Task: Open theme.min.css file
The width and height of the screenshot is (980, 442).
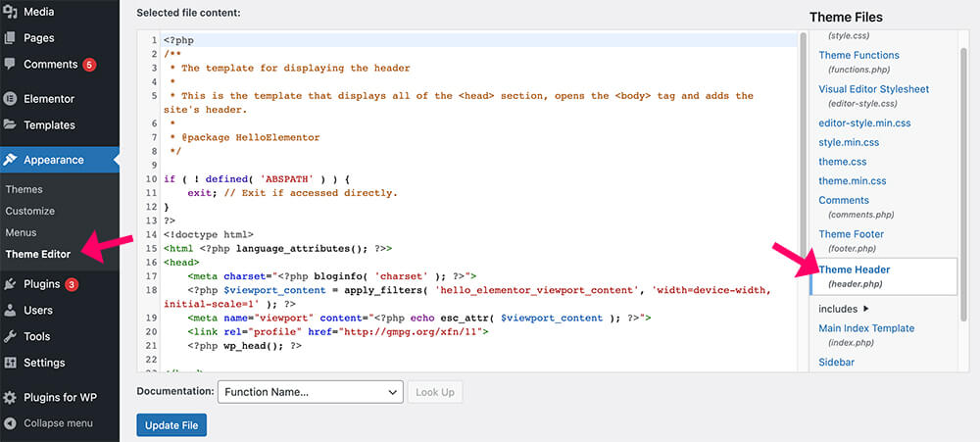Action: [853, 181]
